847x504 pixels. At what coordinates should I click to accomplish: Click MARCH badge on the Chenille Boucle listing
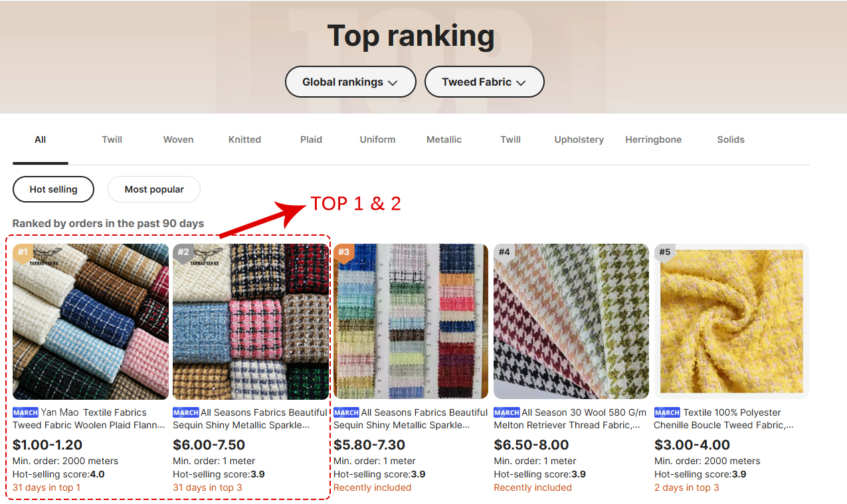(x=667, y=412)
